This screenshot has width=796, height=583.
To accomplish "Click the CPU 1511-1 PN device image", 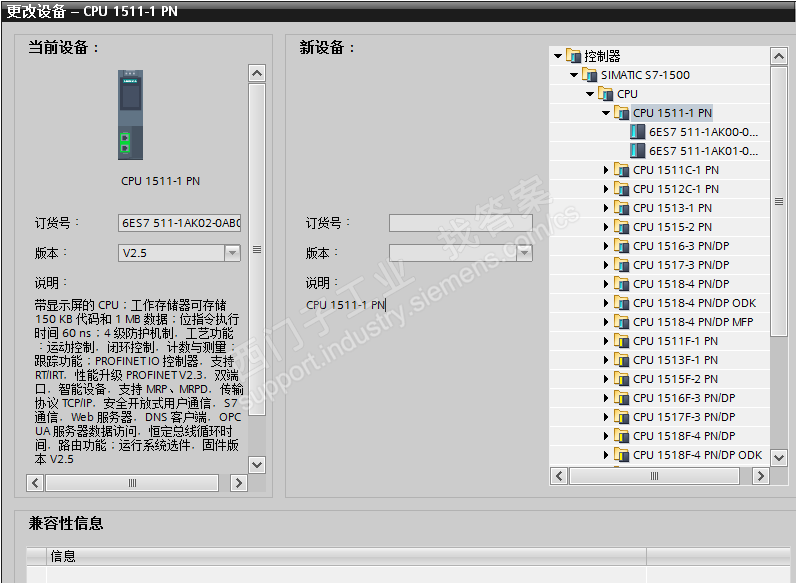I will [130, 115].
